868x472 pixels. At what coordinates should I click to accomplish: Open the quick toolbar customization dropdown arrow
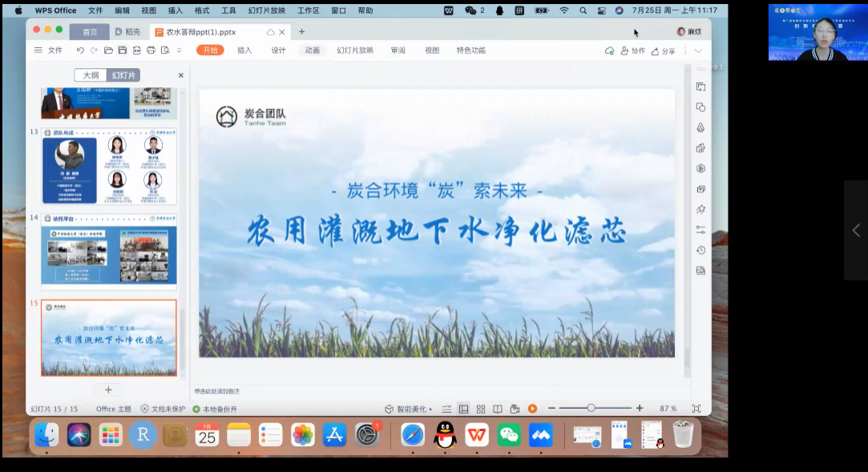[179, 50]
